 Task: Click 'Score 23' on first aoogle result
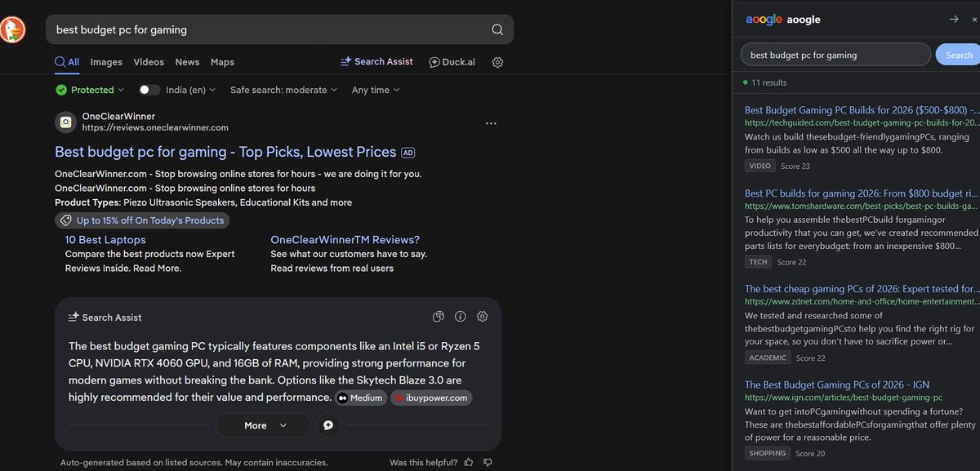[x=795, y=167]
